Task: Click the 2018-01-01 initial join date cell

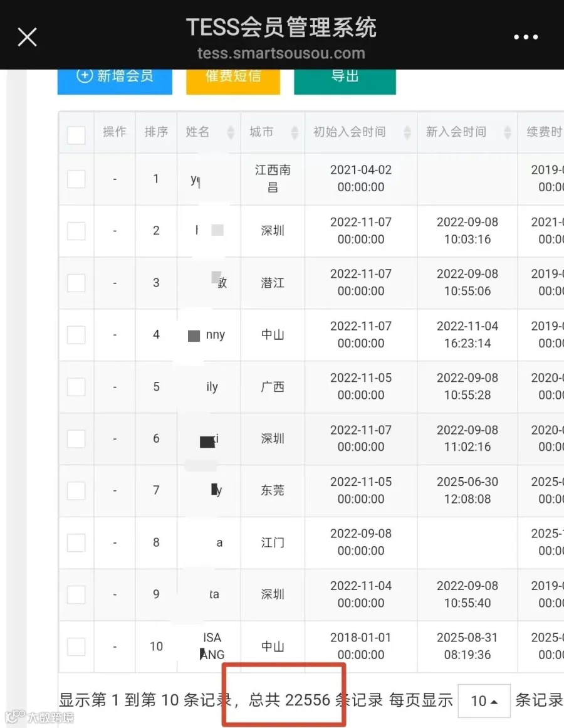Action: (361, 646)
